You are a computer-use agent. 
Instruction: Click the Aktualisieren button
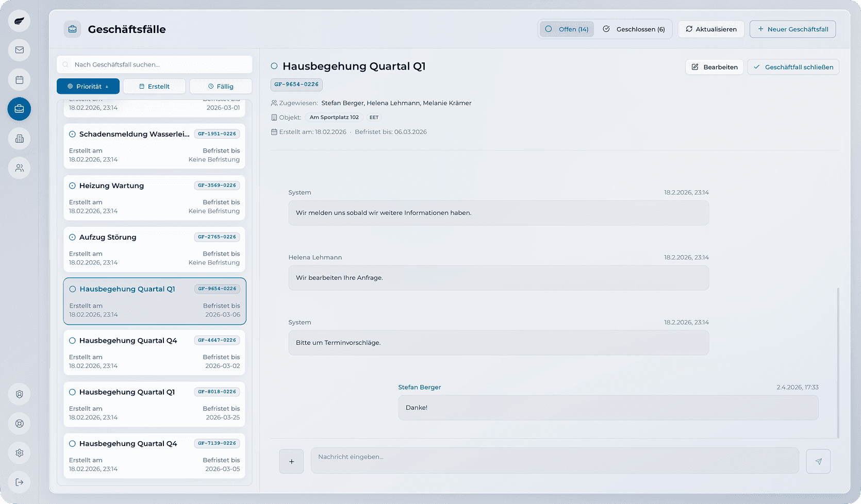[x=711, y=29]
